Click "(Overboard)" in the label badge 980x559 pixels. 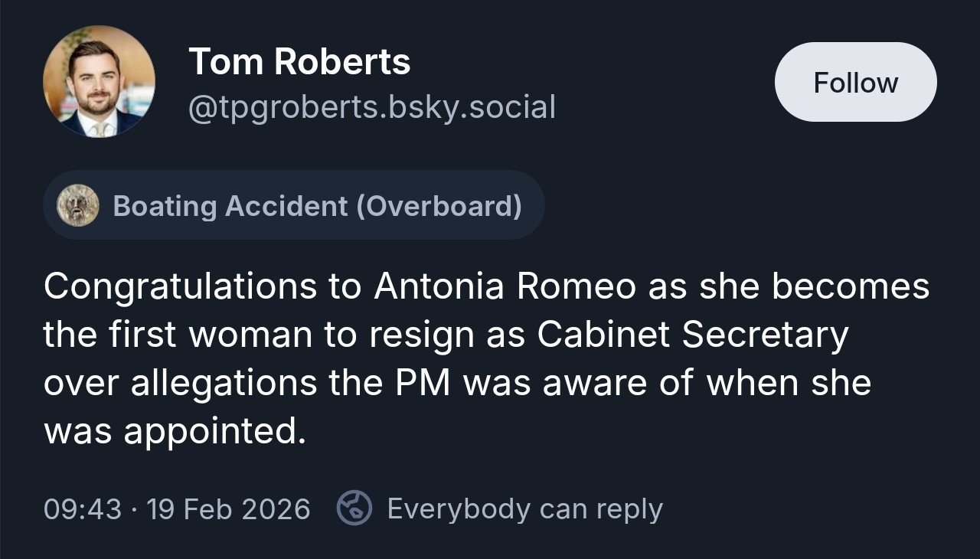point(439,205)
